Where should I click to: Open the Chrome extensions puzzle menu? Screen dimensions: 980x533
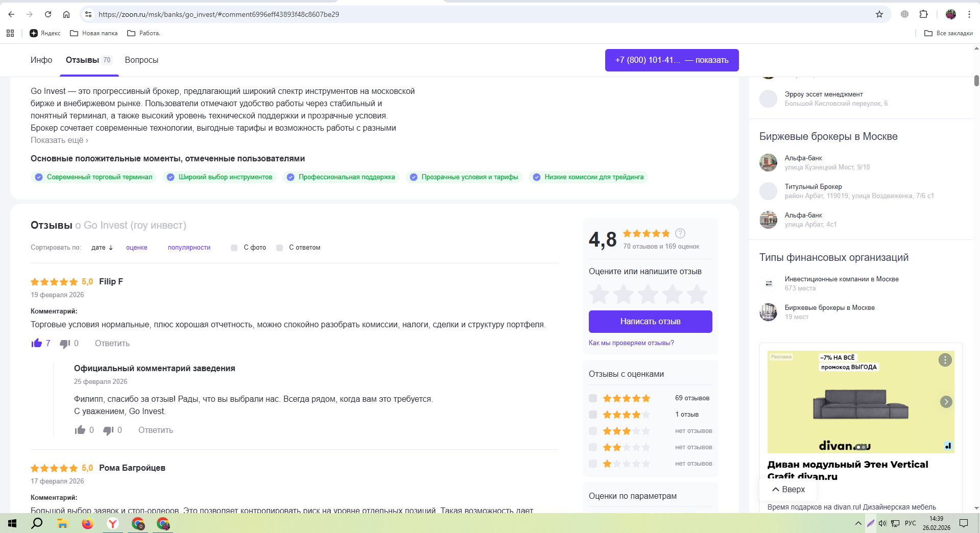tap(923, 14)
